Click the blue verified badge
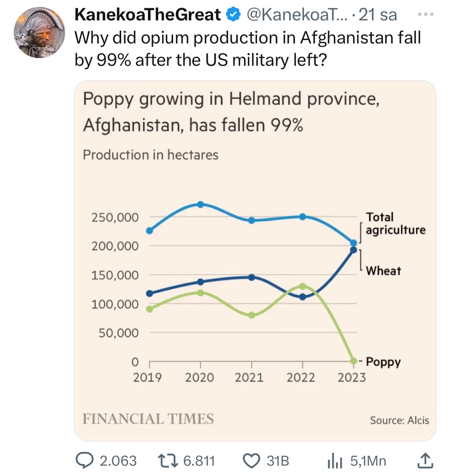 coord(233,15)
